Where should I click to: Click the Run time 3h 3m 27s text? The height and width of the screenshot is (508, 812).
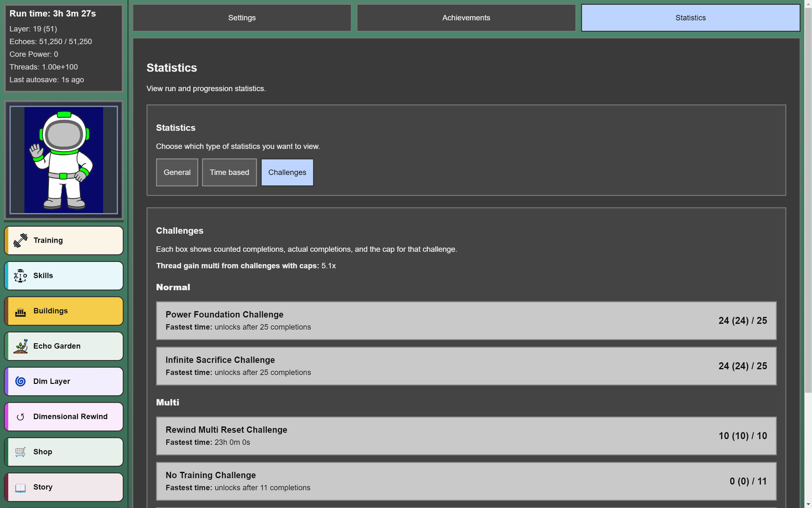53,14
